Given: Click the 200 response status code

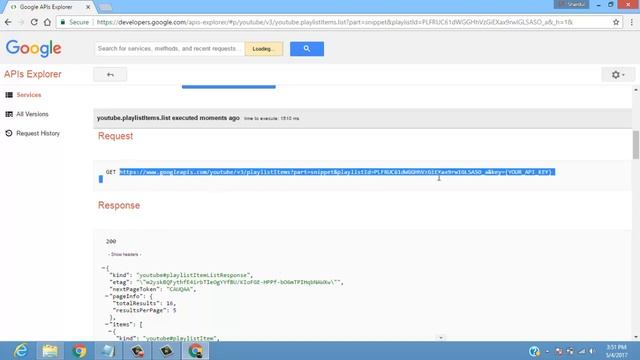Looking at the screenshot, I should (111, 241).
